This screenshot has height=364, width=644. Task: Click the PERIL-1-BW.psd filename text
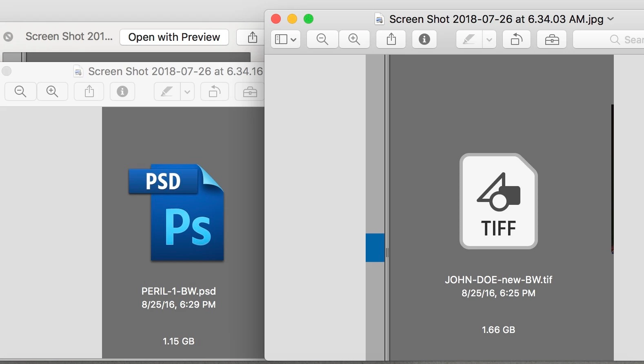179,291
